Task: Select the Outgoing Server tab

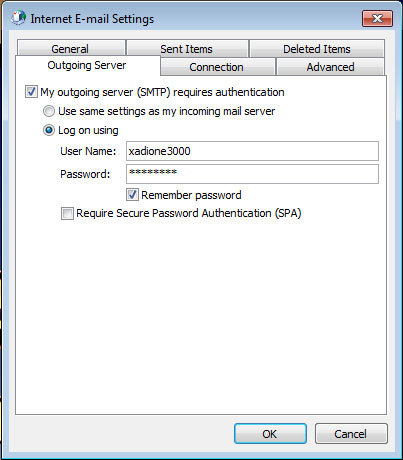Action: click(x=87, y=65)
